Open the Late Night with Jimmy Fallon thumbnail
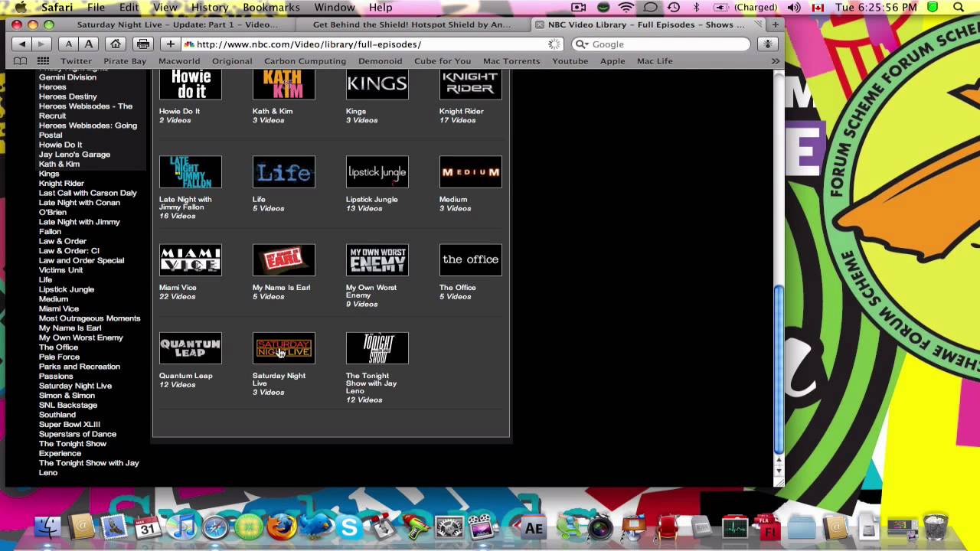The image size is (980, 551). click(191, 172)
